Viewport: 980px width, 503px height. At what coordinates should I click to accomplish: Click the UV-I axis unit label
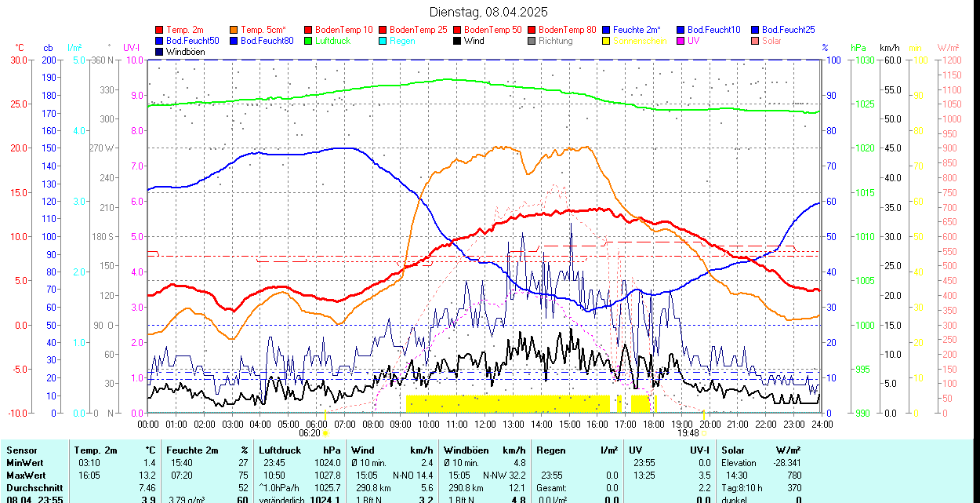point(131,49)
